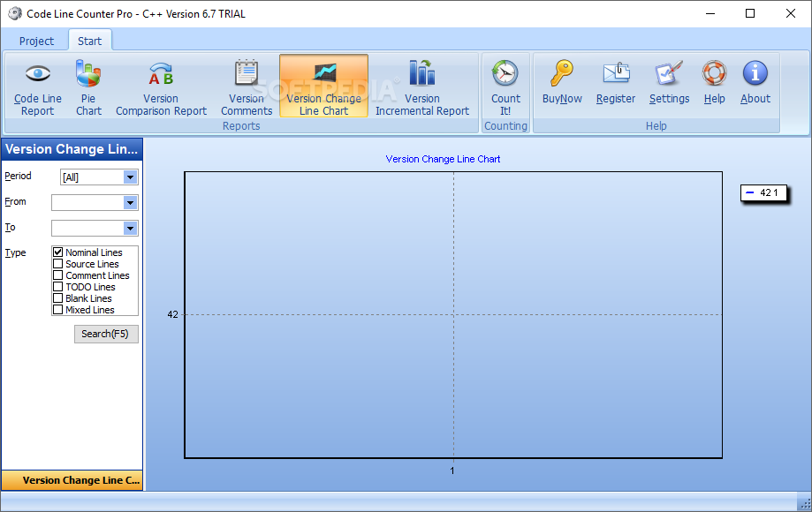Open Version Comparison Report

161,87
